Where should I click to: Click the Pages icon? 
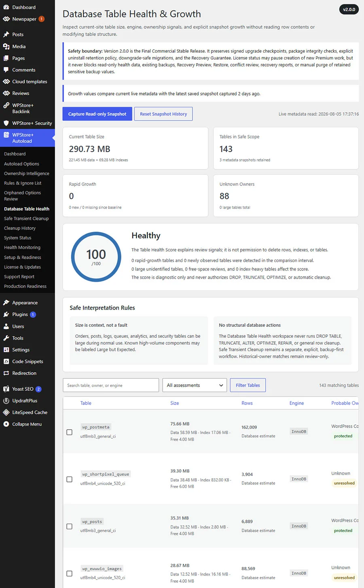(6, 58)
